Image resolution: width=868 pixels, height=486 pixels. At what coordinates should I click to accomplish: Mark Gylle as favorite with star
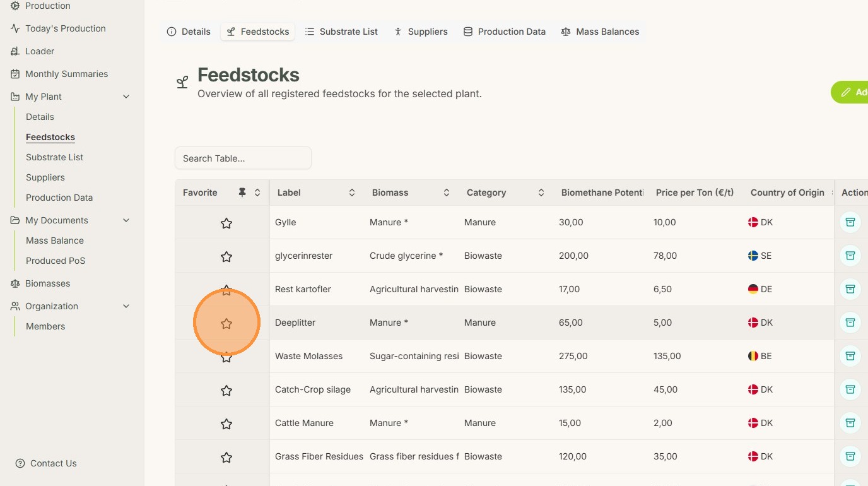pos(226,223)
